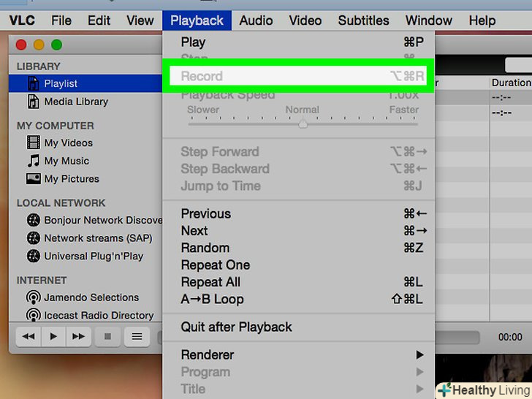Toggle Repeat One
Image resolution: width=532 pixels, height=399 pixels.
299,265
